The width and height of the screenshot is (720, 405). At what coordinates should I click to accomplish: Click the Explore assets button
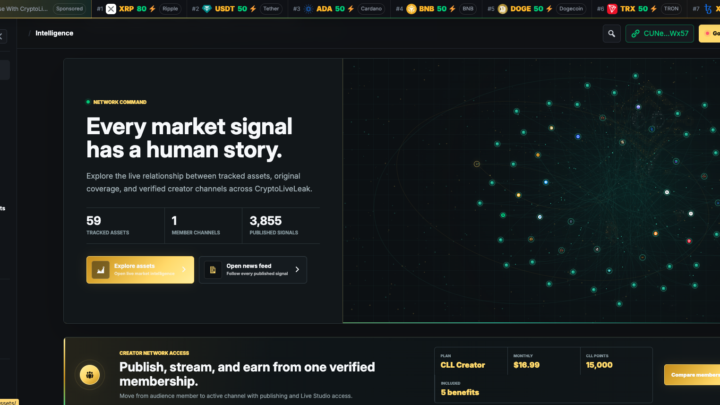[x=140, y=270]
